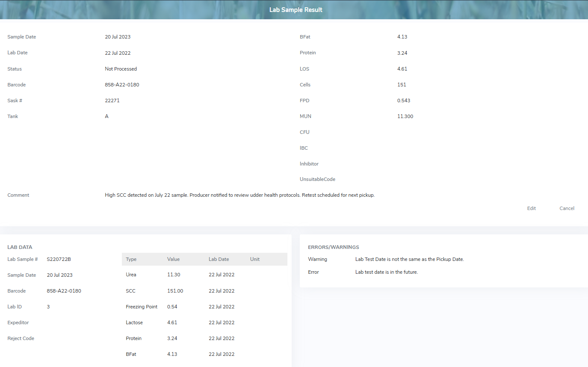Click the ERRORS/WARNINGS section heading
This screenshot has width=588, height=367.
(333, 247)
